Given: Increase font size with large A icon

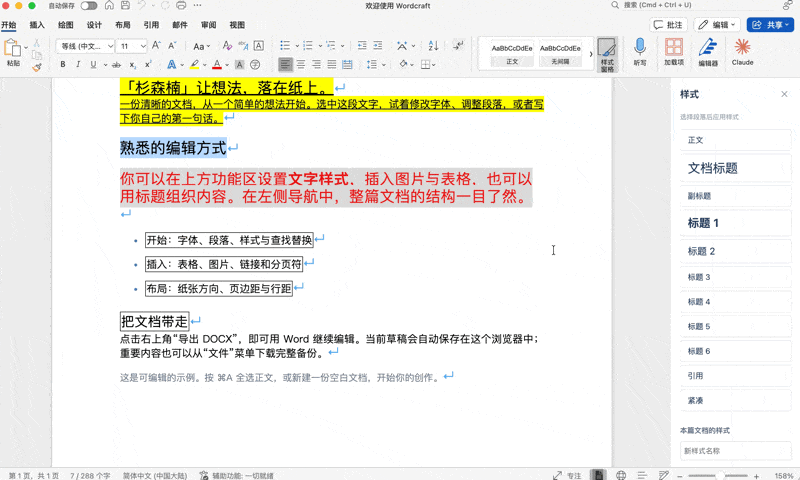Looking at the screenshot, I should (x=157, y=46).
